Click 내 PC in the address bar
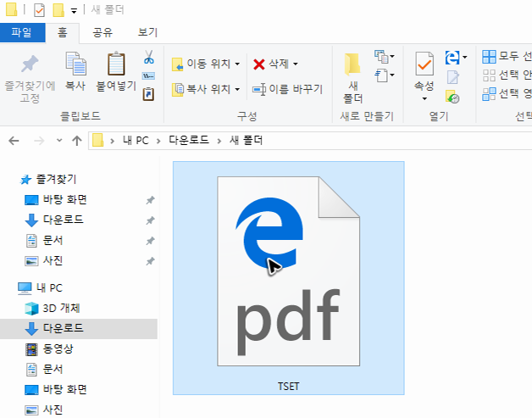The image size is (532, 418). [x=136, y=140]
